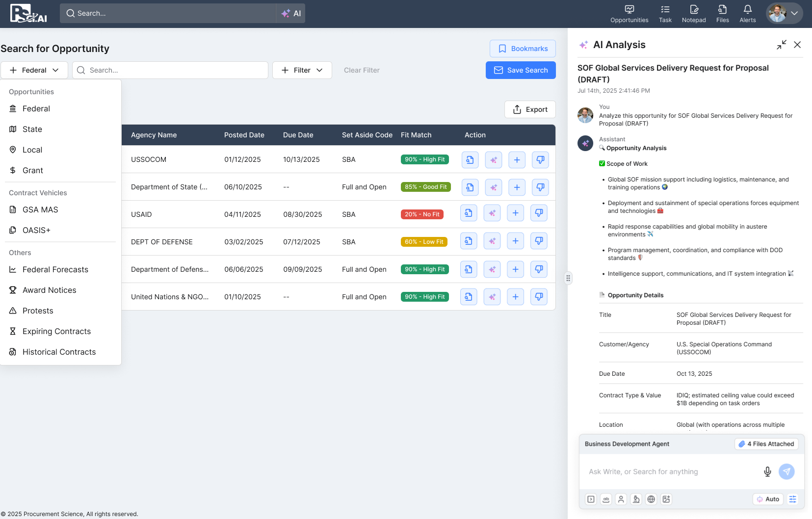The width and height of the screenshot is (812, 519).
Task: Choose GSA MAS in Contract Vehicles
Action: (x=40, y=210)
